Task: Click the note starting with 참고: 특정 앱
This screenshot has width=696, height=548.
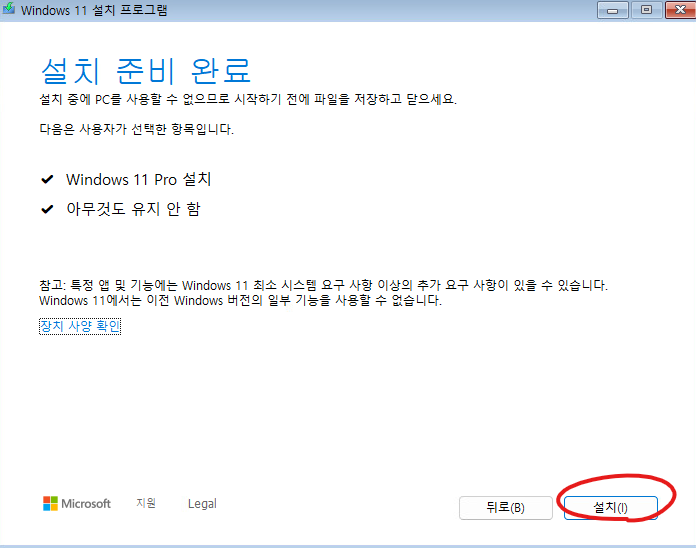Action: tap(323, 285)
